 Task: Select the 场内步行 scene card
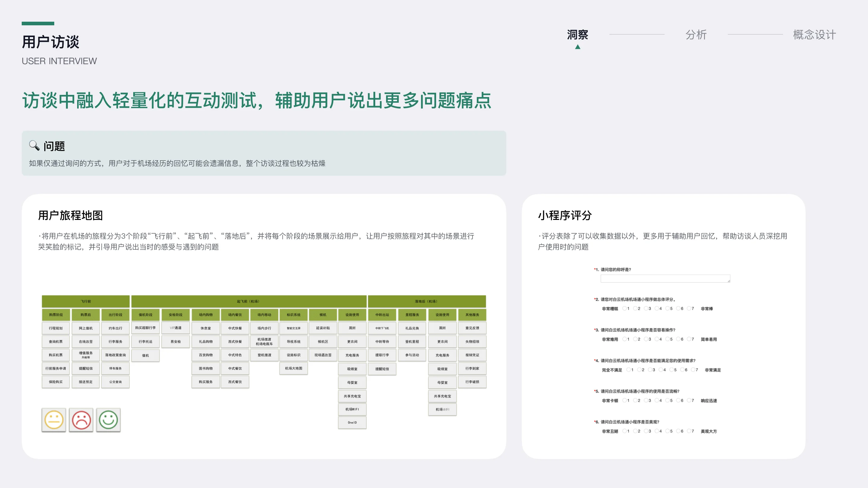click(x=264, y=328)
